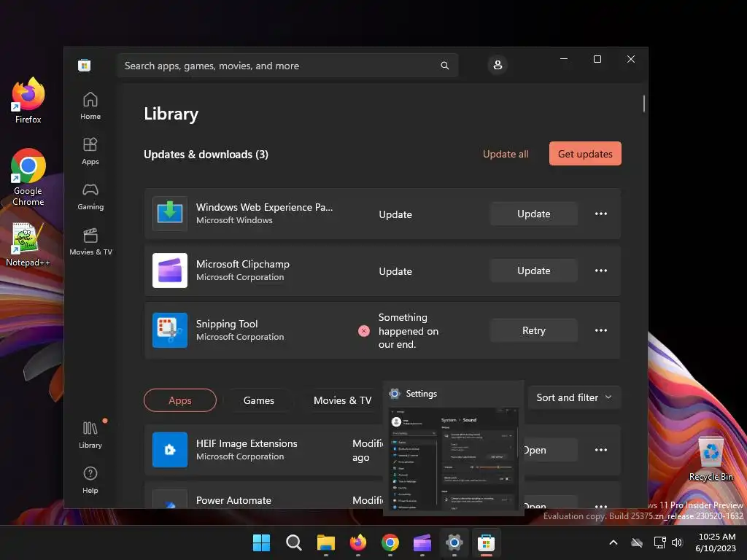Click the 'Power Automate' app name
Screen dimensions: 747x560
tap(233, 500)
